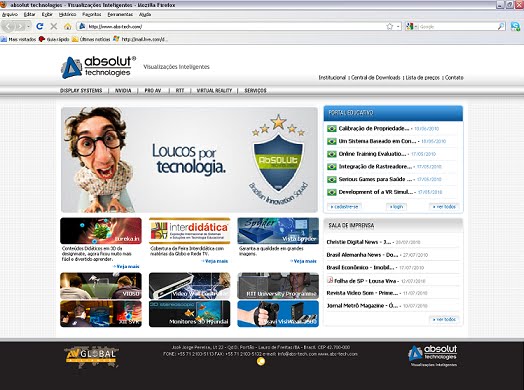Reload the page with the refresh icon
The height and width of the screenshot is (390, 524).
[x=40, y=26]
